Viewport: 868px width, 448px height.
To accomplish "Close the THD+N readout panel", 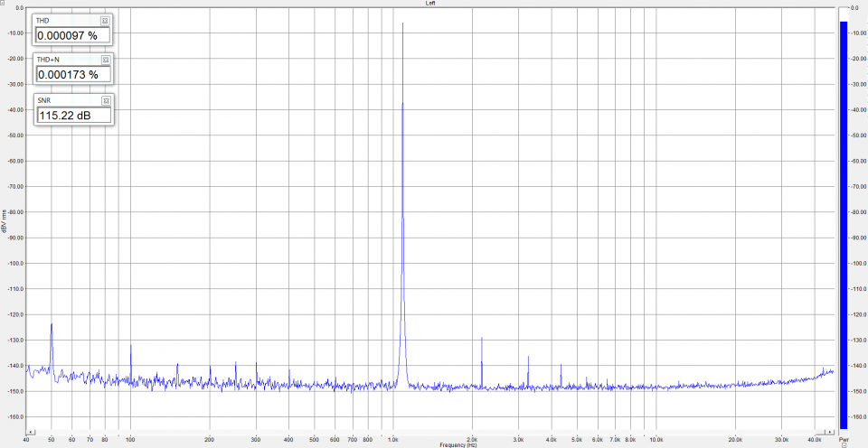I will click(x=105, y=59).
